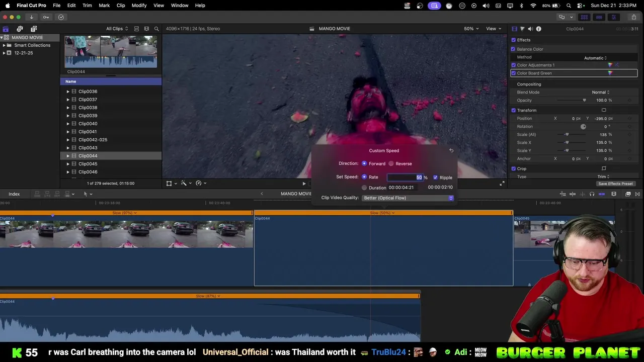Open the Audio inspector speaker icon
Screen dimensions: 644x362
pos(530,29)
